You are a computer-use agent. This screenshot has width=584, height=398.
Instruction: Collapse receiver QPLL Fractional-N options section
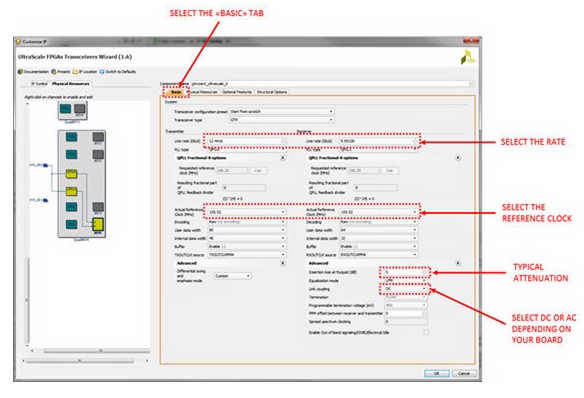pos(458,158)
